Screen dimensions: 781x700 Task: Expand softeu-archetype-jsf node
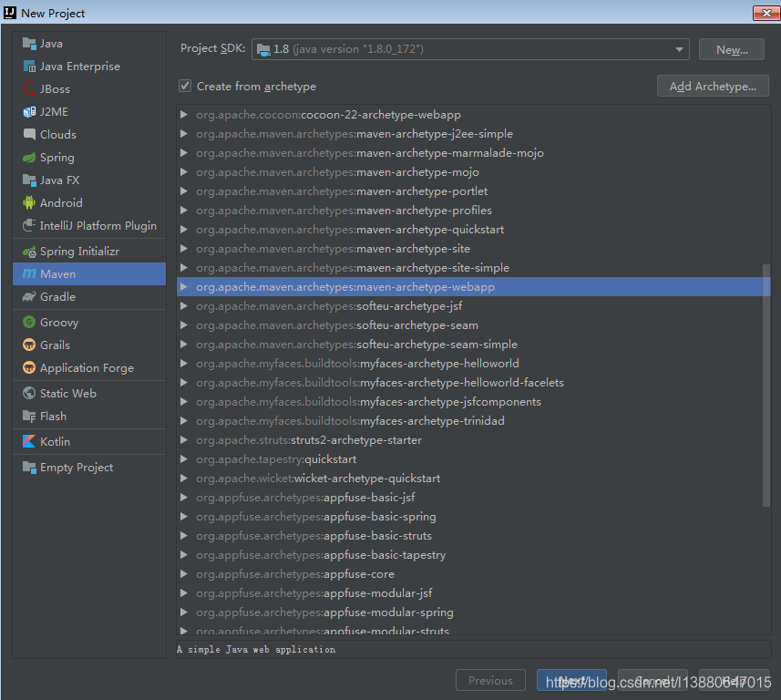(184, 306)
